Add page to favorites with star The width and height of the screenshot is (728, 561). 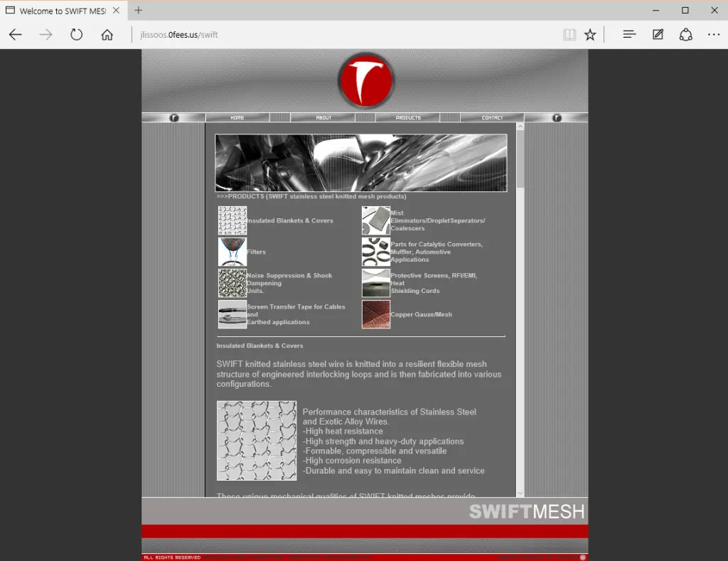click(x=590, y=34)
